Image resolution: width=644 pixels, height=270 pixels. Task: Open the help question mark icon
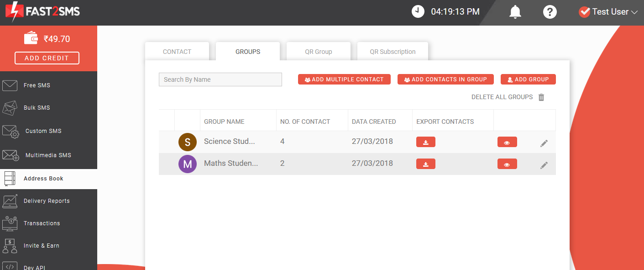pos(550,12)
